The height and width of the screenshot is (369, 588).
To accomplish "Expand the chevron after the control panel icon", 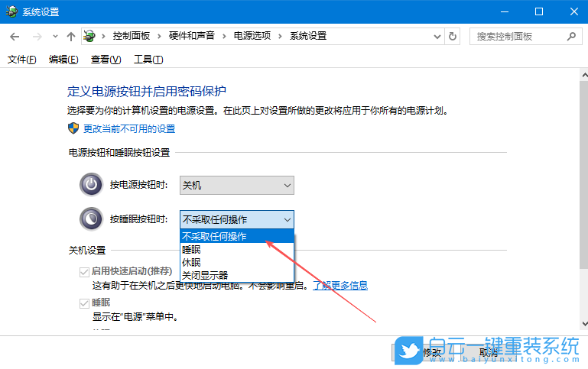I will pyautogui.click(x=103, y=36).
